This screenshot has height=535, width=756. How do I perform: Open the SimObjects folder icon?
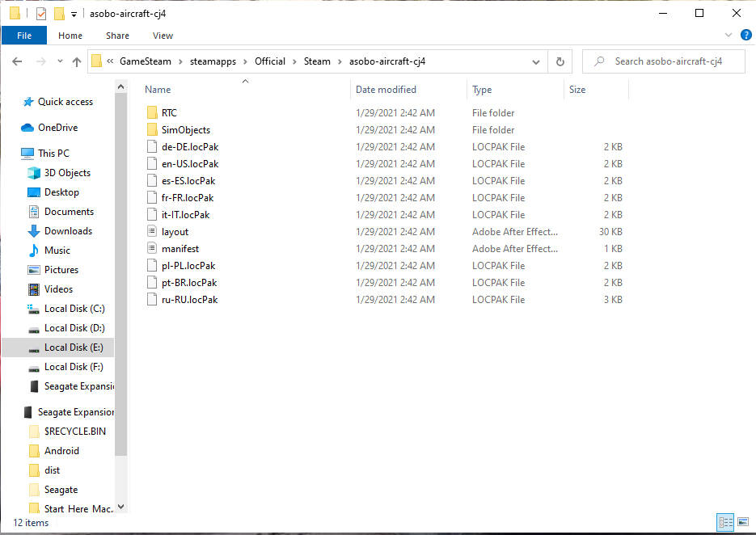[152, 129]
